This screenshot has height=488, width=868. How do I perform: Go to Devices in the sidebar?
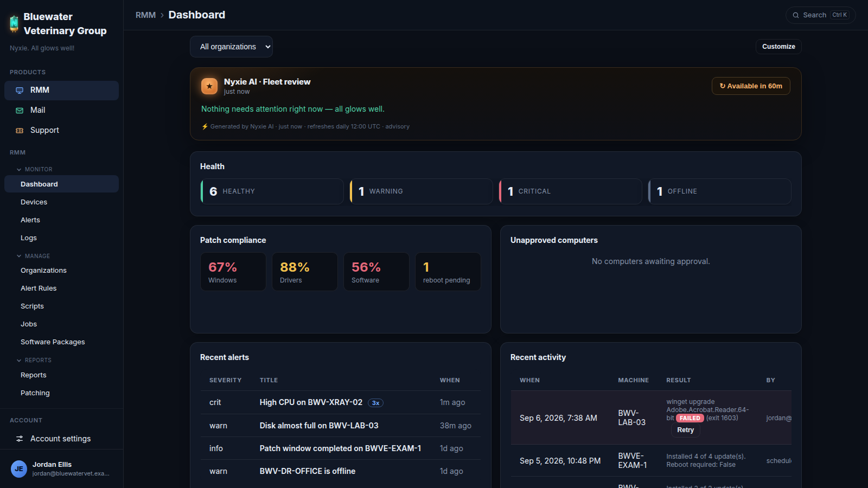tap(61, 202)
